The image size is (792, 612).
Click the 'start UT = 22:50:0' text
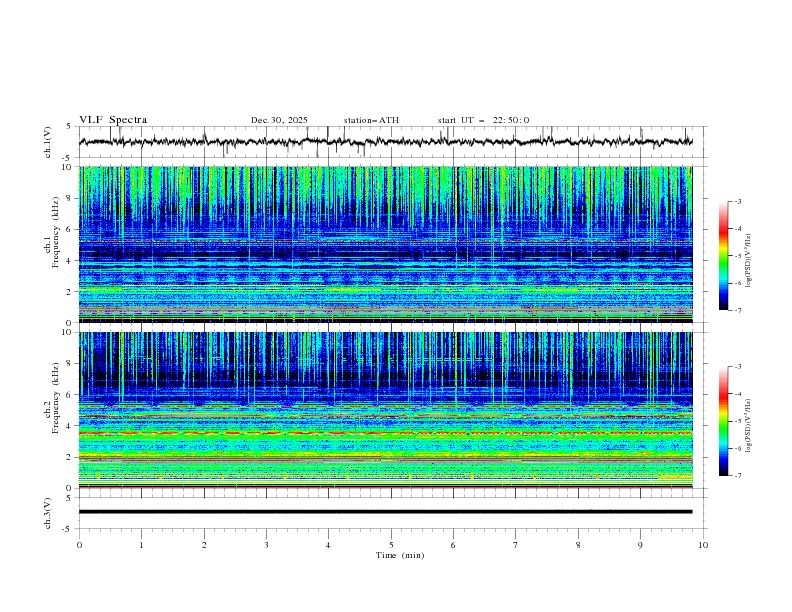tap(483, 120)
